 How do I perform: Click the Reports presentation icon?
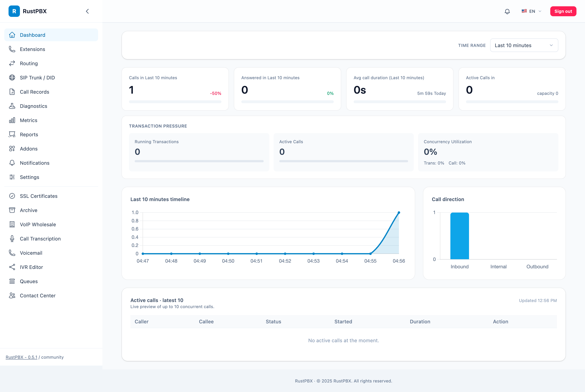pyautogui.click(x=12, y=134)
